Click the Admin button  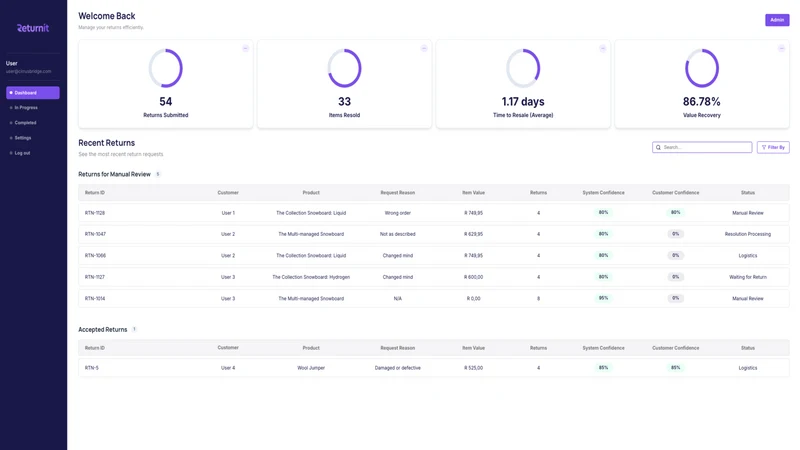(777, 20)
